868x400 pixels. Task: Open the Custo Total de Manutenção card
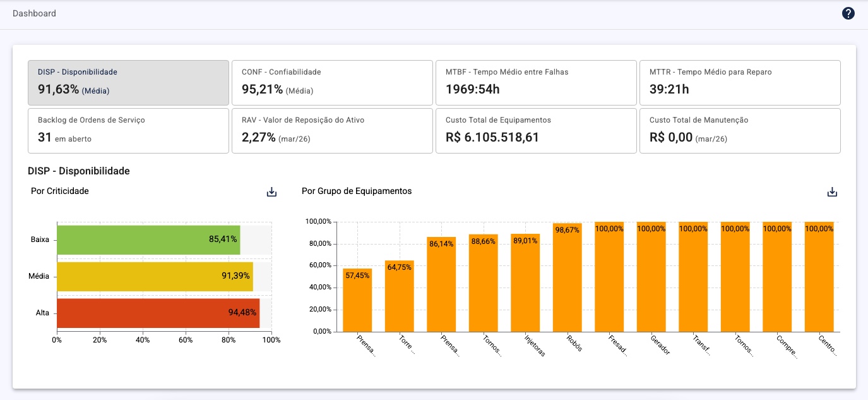[740, 131]
